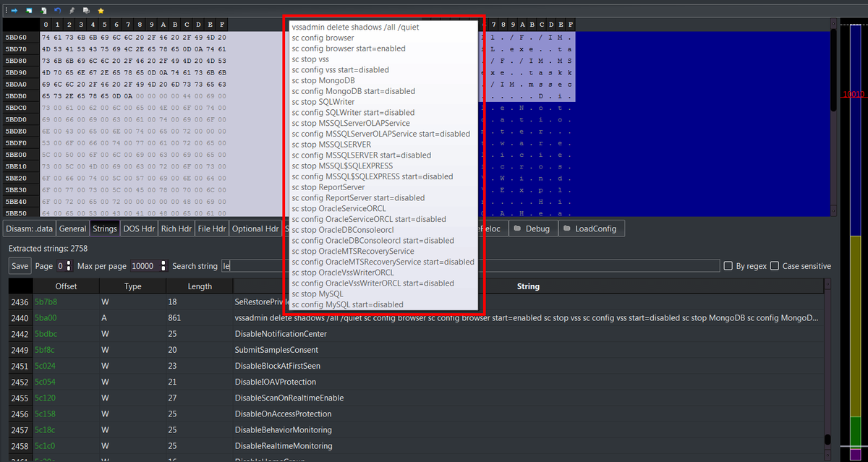Viewport: 868px width, 462px height.
Task: Toggle the Case sensitive checkbox
Action: tap(775, 266)
